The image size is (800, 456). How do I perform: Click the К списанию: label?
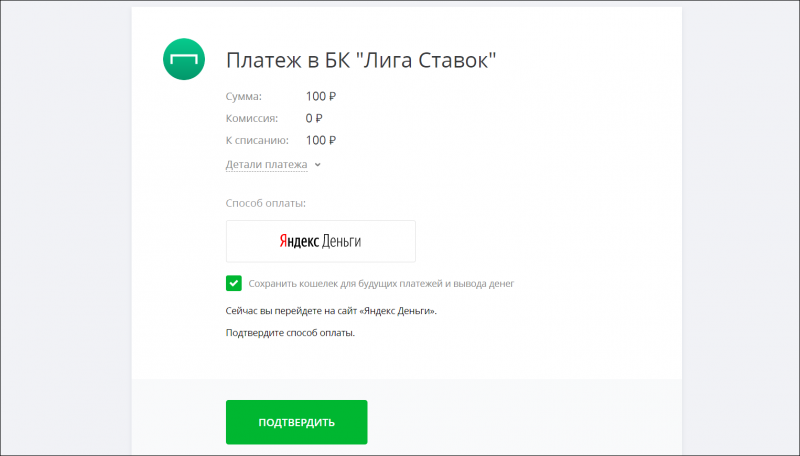point(257,140)
